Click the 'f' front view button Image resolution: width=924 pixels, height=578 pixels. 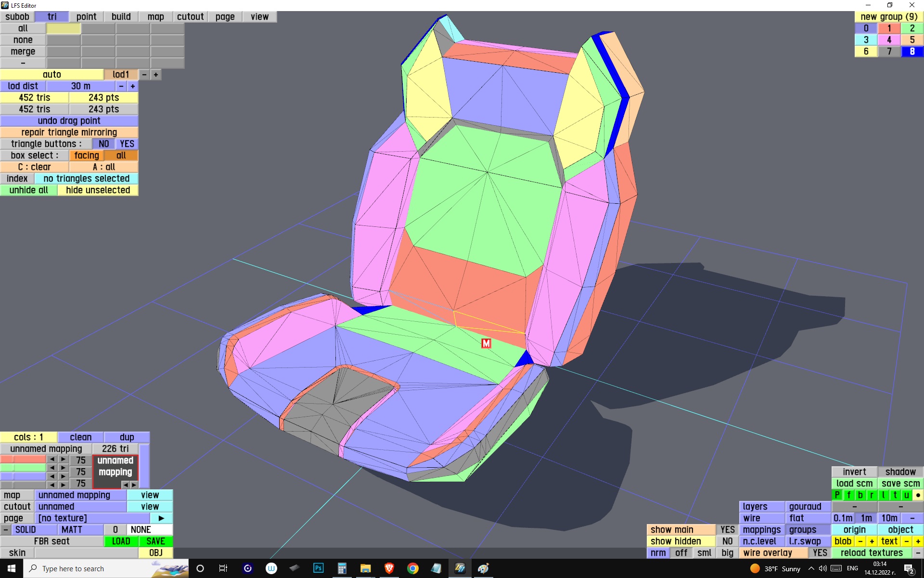(849, 495)
